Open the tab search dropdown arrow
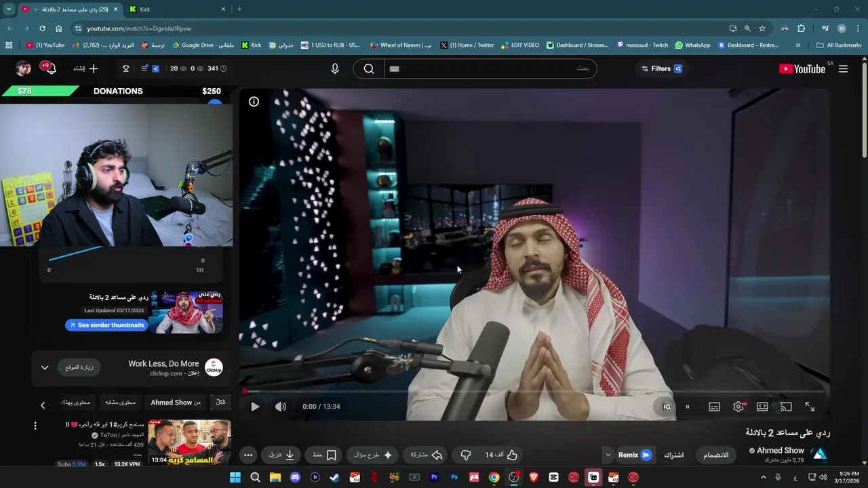 click(x=9, y=9)
